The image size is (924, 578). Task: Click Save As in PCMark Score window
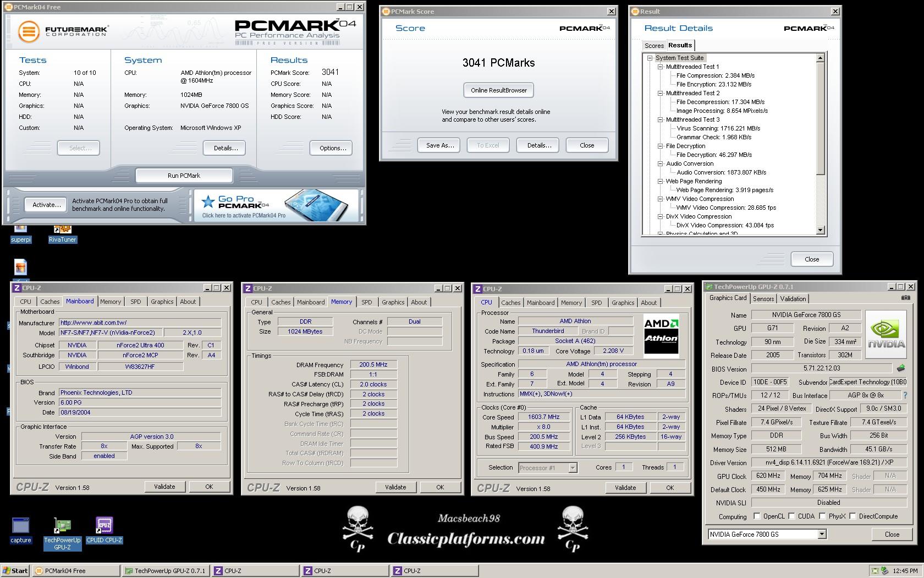tap(440, 145)
